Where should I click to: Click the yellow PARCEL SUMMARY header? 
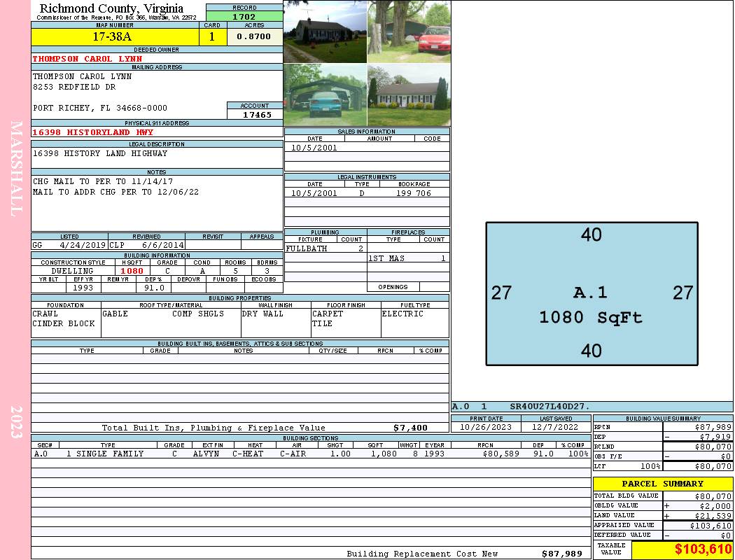[x=662, y=484]
